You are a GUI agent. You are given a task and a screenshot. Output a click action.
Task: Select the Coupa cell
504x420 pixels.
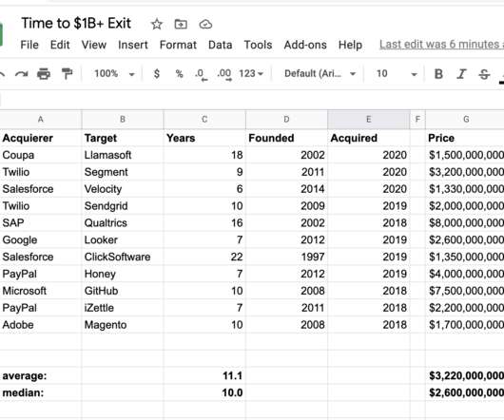(41, 155)
